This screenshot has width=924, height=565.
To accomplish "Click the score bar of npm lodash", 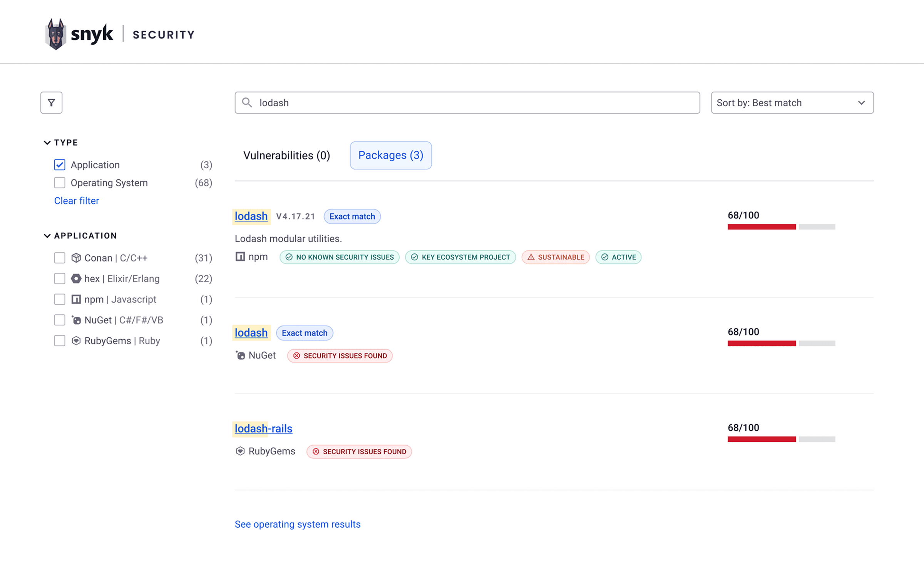I will [x=781, y=227].
